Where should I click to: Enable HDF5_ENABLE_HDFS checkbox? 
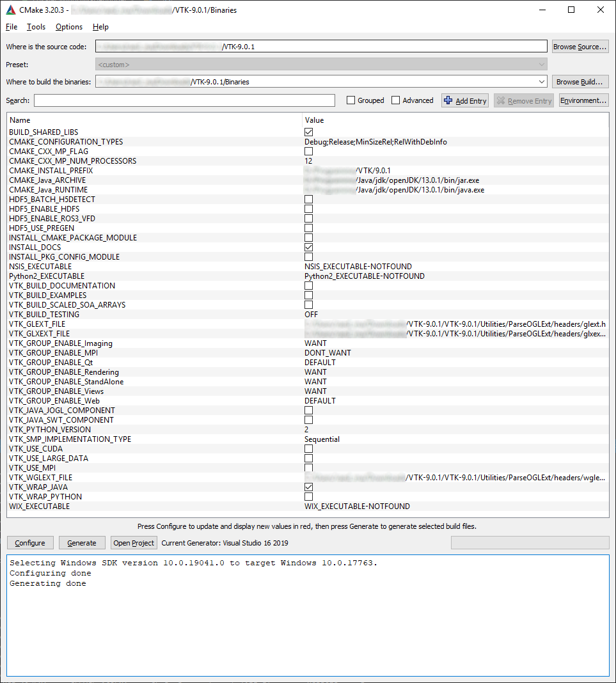click(308, 208)
